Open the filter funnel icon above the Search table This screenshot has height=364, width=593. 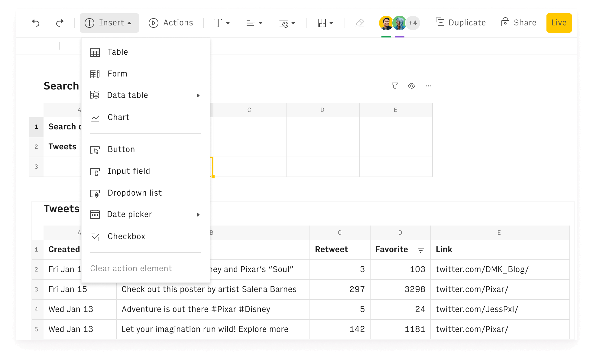click(395, 86)
